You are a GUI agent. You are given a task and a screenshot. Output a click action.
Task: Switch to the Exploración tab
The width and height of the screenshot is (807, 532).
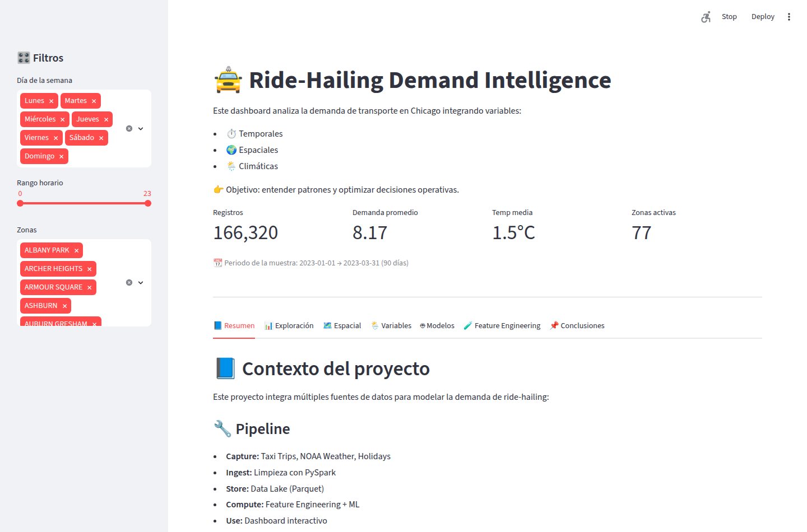tap(289, 325)
